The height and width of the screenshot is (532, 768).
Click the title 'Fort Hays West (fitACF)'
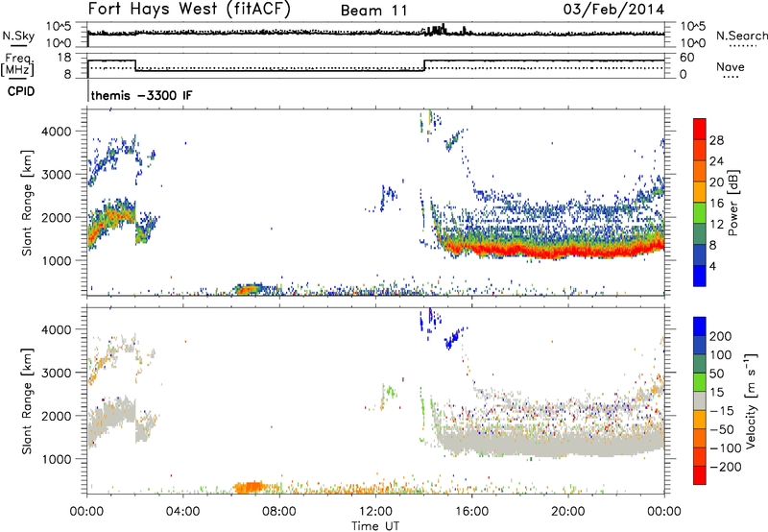tap(188, 9)
